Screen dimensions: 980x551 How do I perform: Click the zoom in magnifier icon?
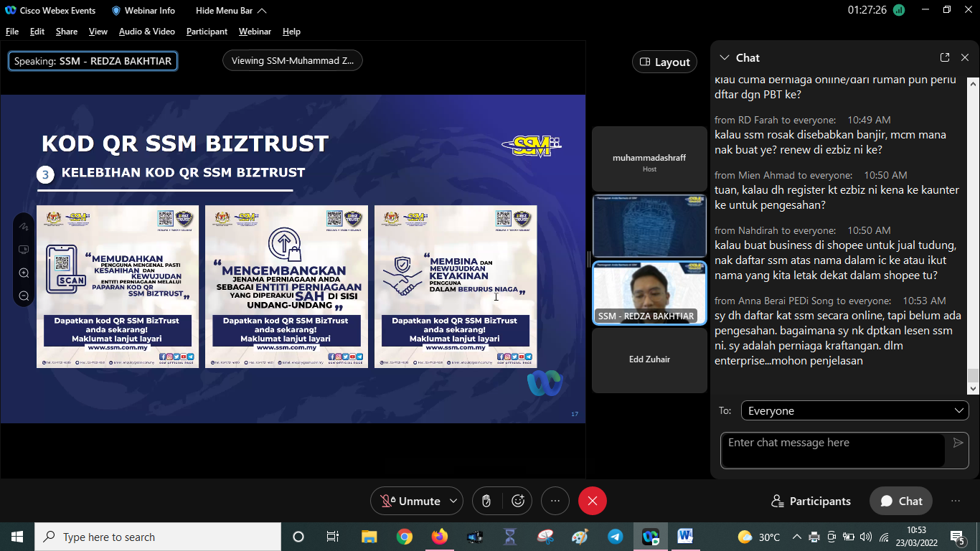(x=24, y=273)
